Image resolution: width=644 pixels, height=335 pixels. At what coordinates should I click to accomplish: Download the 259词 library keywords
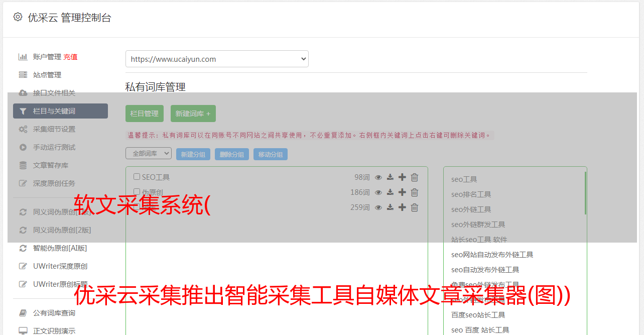[x=390, y=207]
